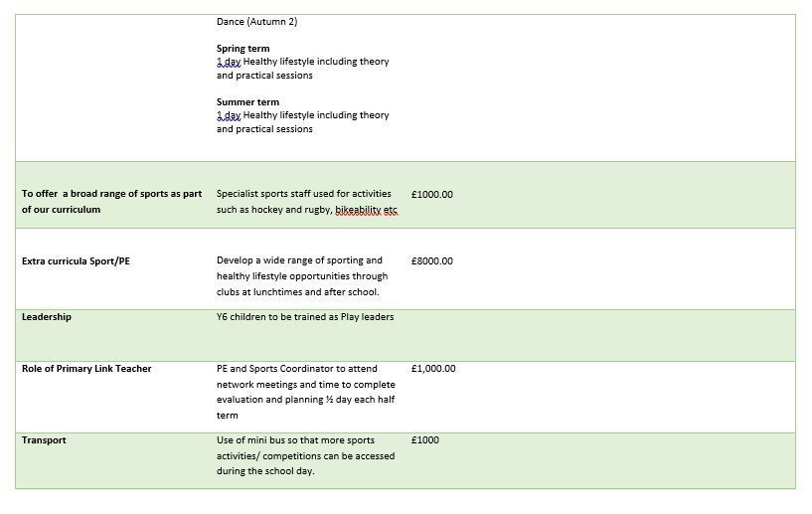Click the 'Summer term' heading

[247, 102]
